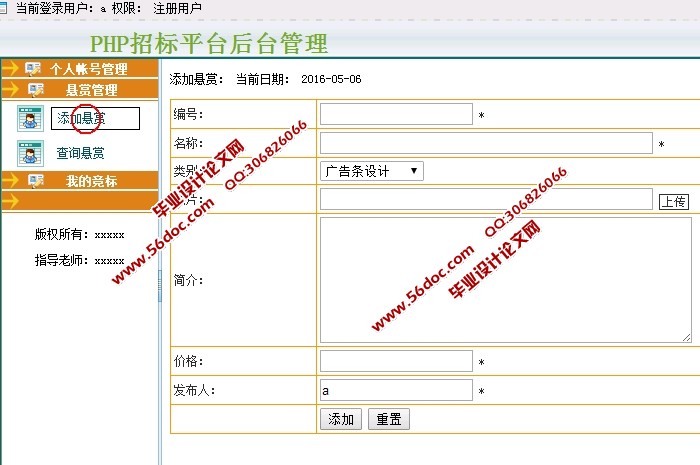Viewport: 700px width, 465px height.
Task: Open the 类别 dropdown showing 广告条设计
Action: click(x=371, y=171)
